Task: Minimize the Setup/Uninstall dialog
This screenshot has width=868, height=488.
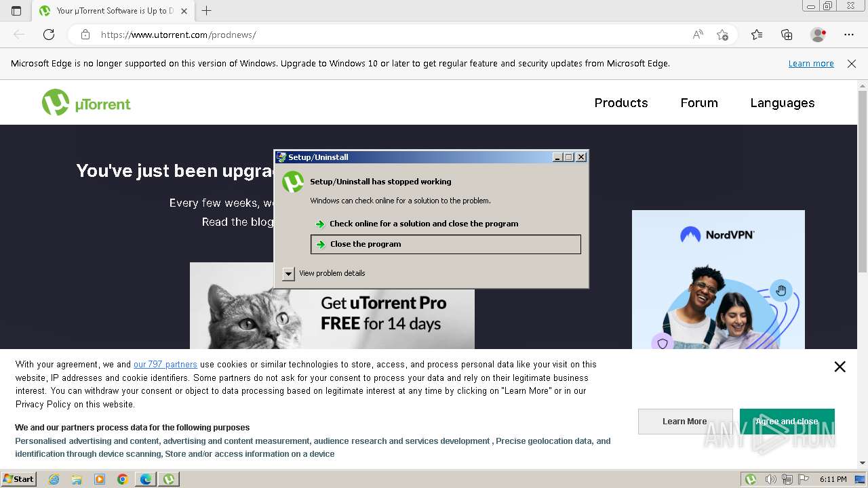Action: coord(557,157)
